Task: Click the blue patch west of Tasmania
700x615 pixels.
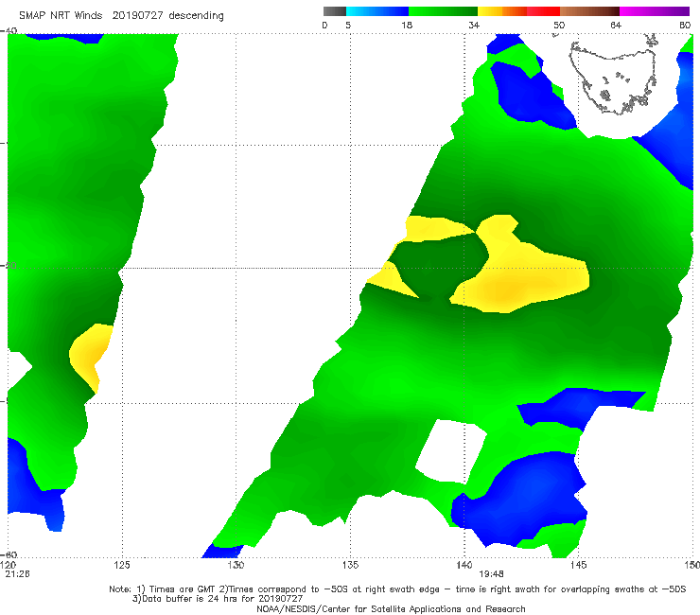Action: point(534,96)
